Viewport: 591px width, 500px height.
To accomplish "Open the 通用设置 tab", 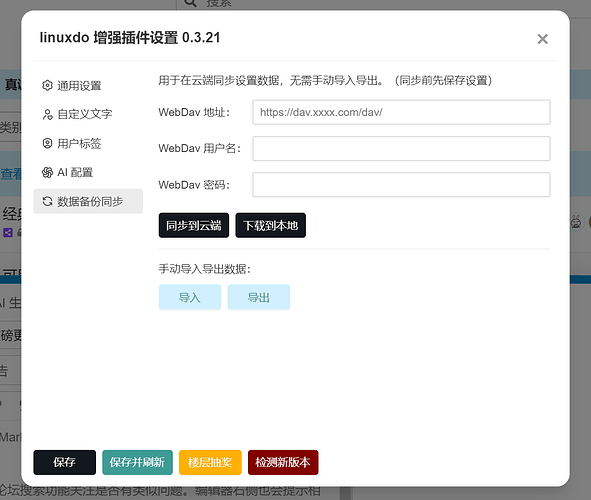I will [x=88, y=86].
